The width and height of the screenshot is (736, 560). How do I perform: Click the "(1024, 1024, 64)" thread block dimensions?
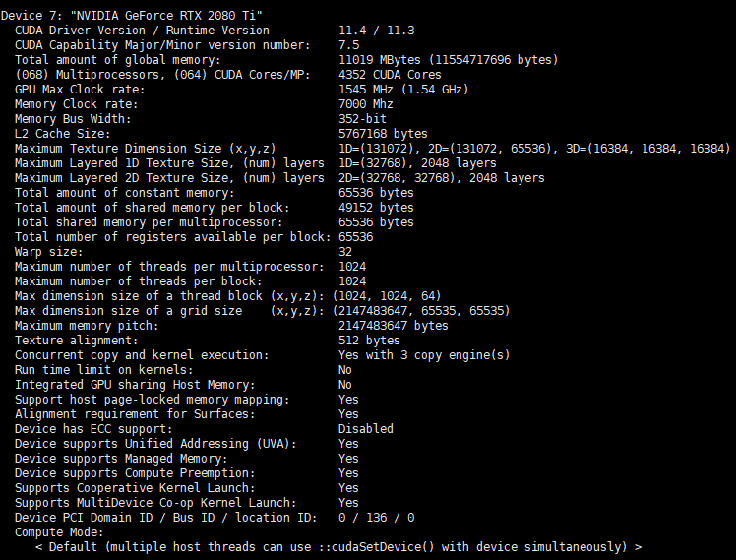[x=387, y=295]
